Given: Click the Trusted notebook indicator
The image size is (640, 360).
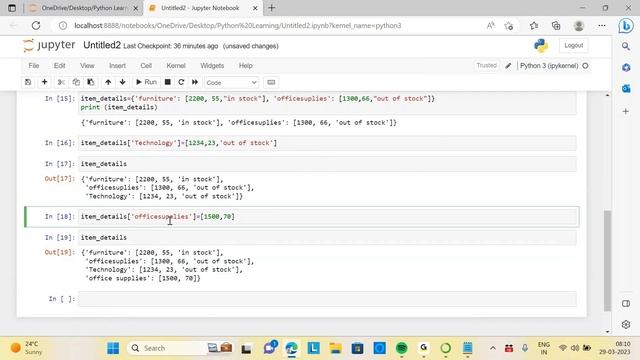Looking at the screenshot, I should (487, 65).
